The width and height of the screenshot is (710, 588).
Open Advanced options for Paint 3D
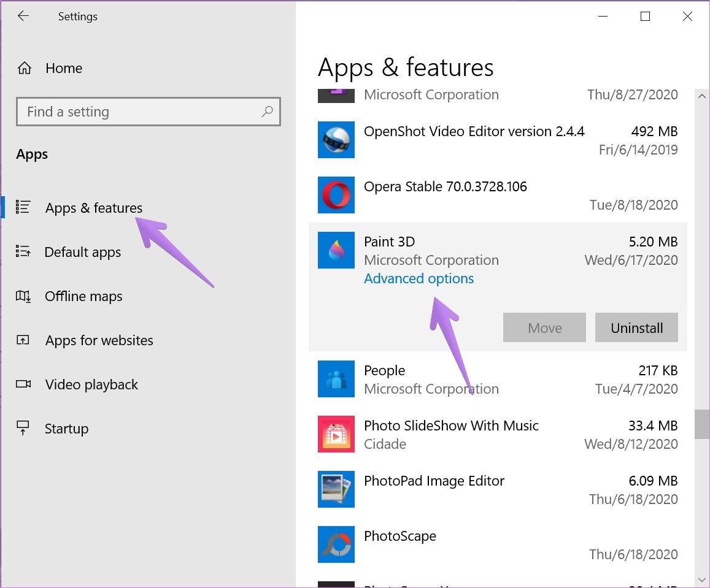(419, 278)
